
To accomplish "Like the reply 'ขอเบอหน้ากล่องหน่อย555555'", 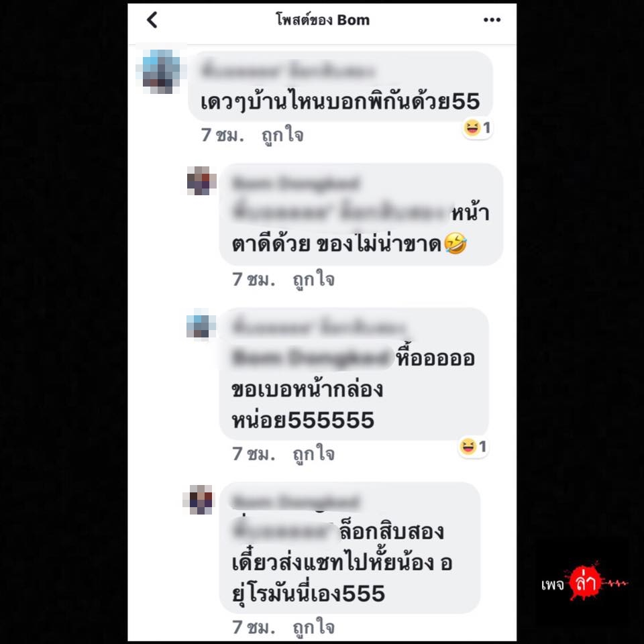I will (x=314, y=454).
